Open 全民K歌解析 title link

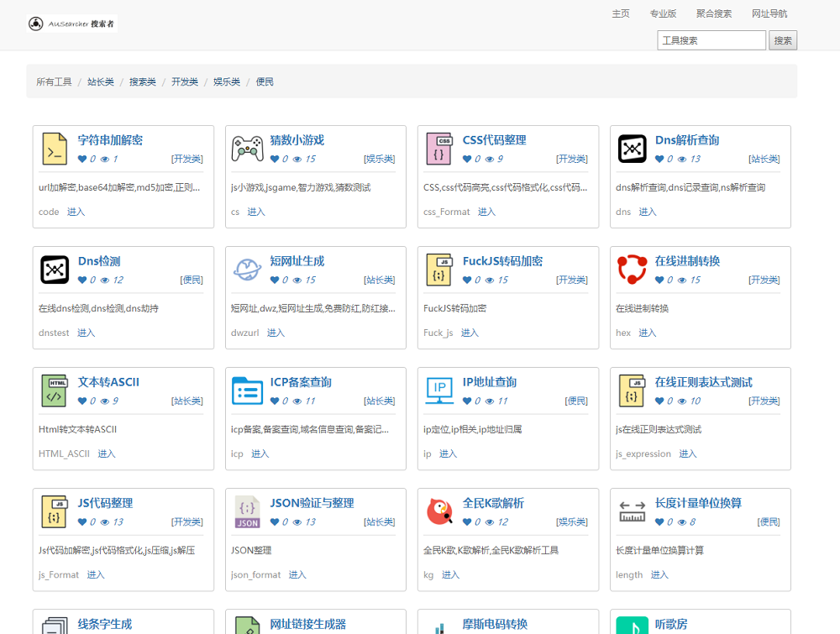(493, 503)
